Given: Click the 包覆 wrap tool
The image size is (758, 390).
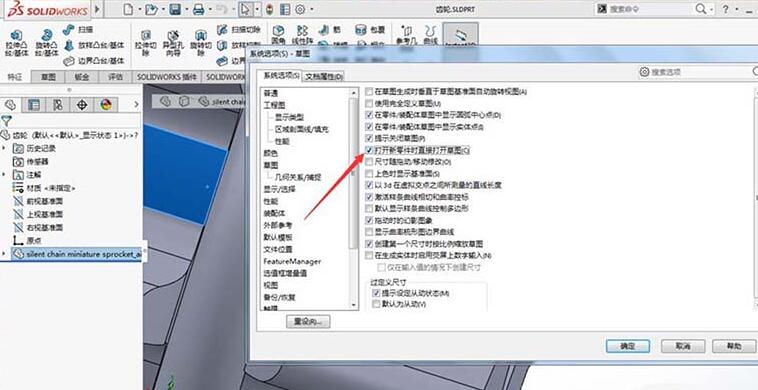Looking at the screenshot, I should [x=370, y=29].
